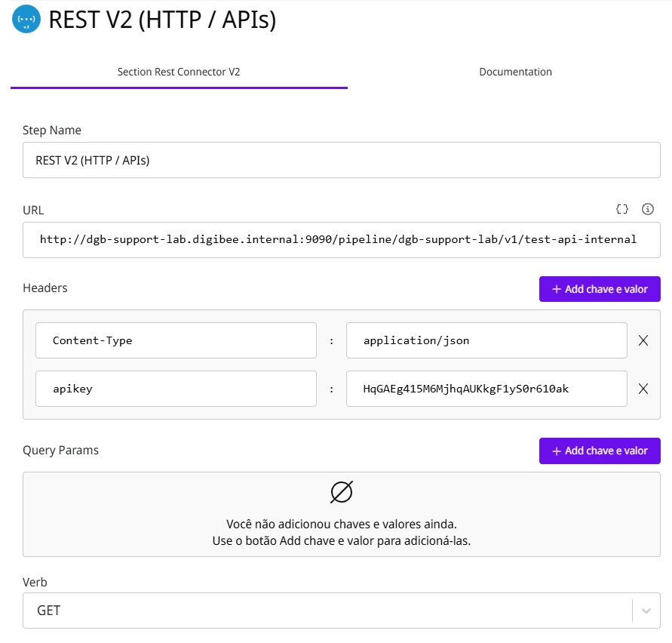Open the curly braces expression editor for URL

[622, 209]
